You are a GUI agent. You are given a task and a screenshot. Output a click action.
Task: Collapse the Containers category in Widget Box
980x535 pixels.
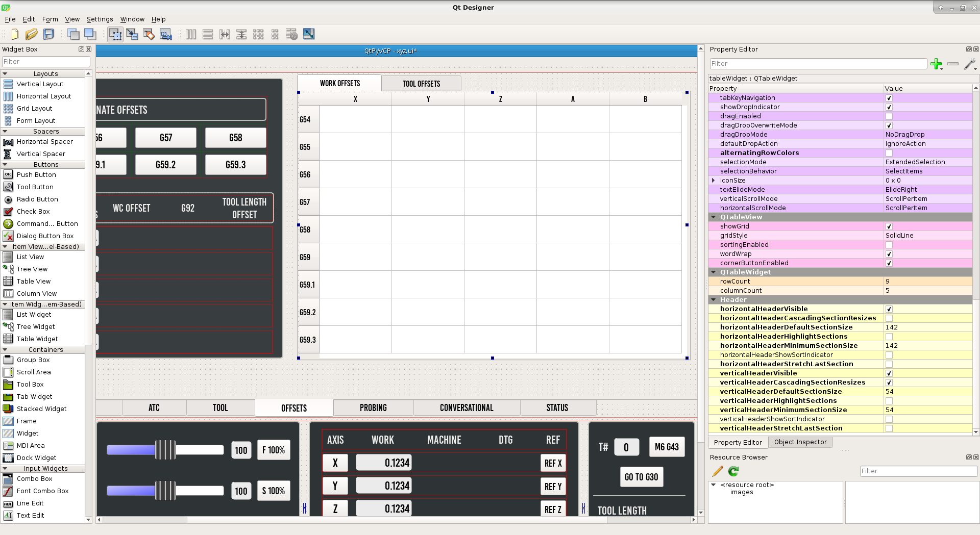[x=5, y=350]
